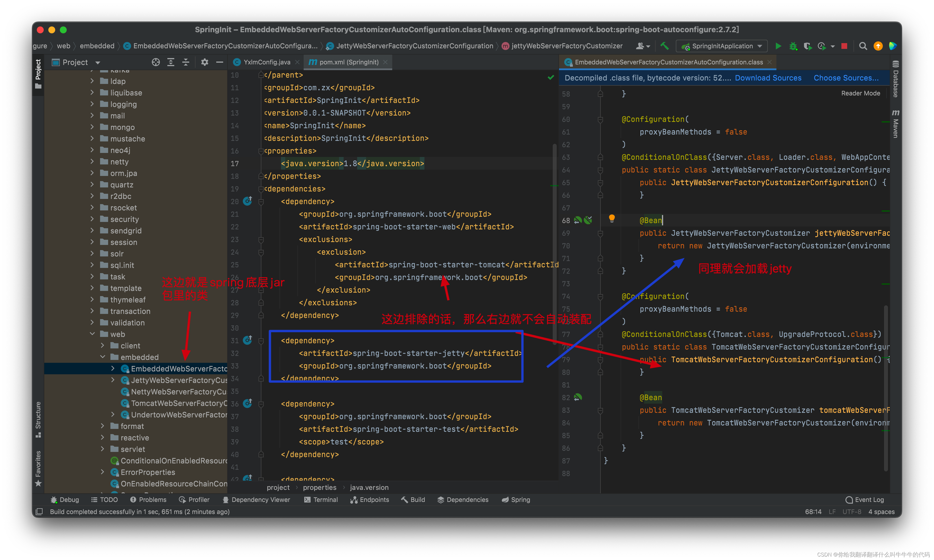Open the Structure tool window
Image resolution: width=934 pixels, height=560 pixels.
click(x=38, y=420)
